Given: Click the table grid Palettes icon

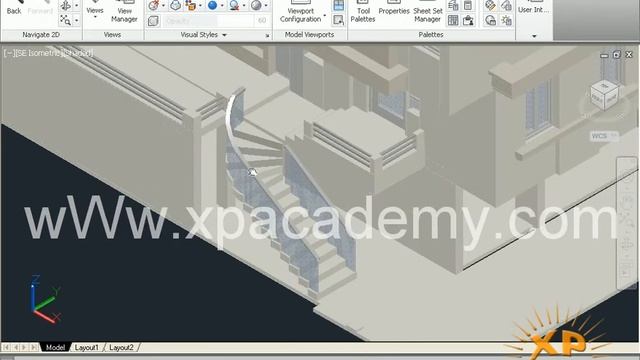Looking at the screenshot, I should pos(453,20).
